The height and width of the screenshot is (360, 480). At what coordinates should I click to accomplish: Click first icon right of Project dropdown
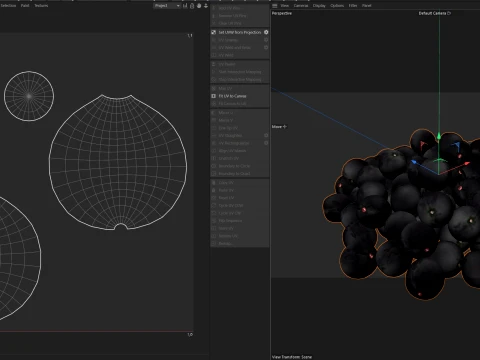click(x=185, y=6)
